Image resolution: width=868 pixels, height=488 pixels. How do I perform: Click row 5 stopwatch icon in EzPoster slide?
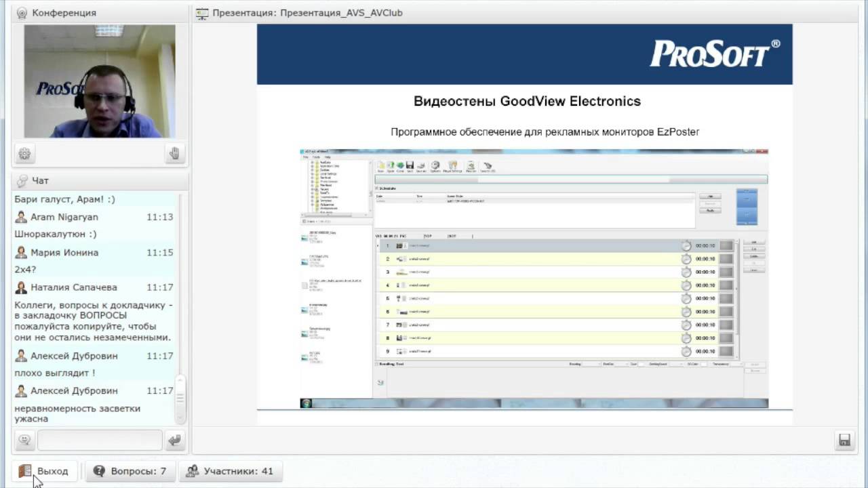pos(686,299)
